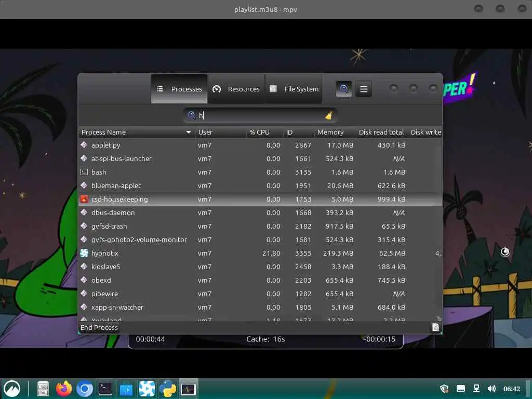
Task: Sort by Disk read total column
Action: point(381,132)
